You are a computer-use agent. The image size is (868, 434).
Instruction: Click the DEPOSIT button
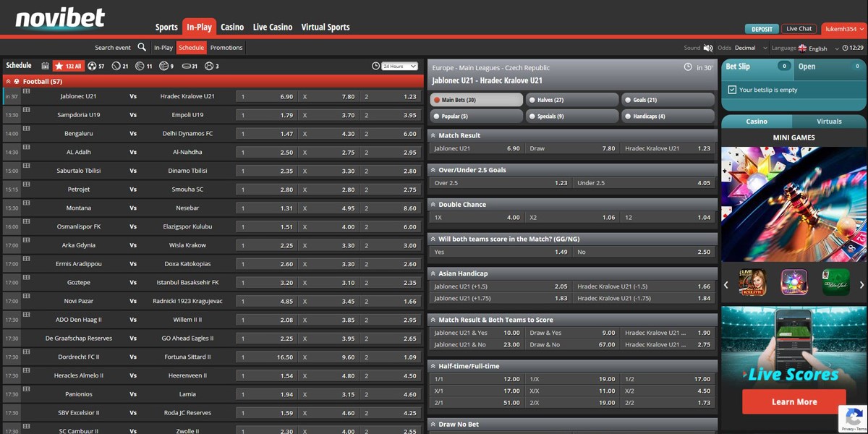click(762, 30)
